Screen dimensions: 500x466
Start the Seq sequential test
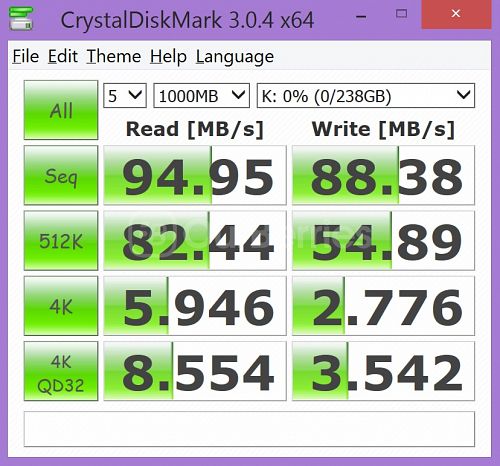(x=61, y=175)
